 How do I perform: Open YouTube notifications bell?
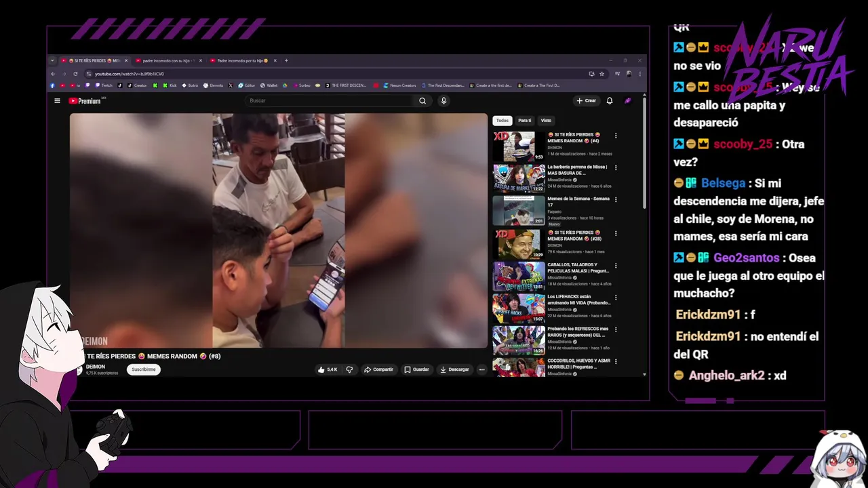(x=610, y=101)
